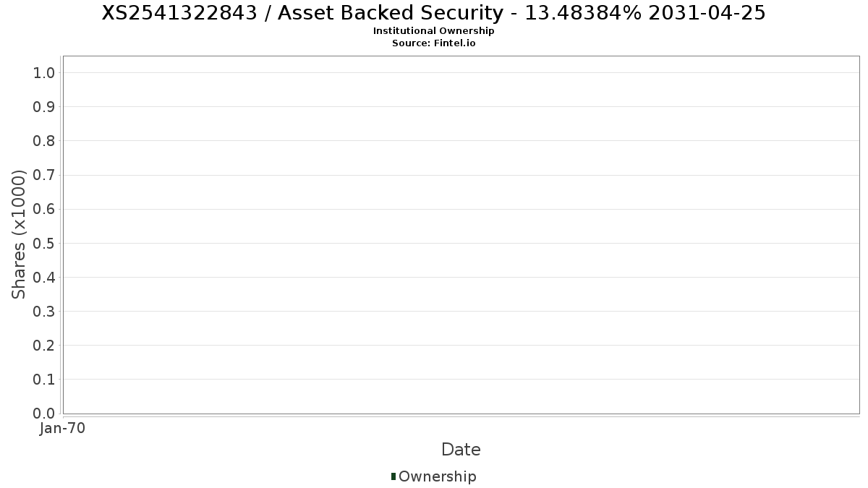Click the center of the empty plot area

tap(461, 234)
